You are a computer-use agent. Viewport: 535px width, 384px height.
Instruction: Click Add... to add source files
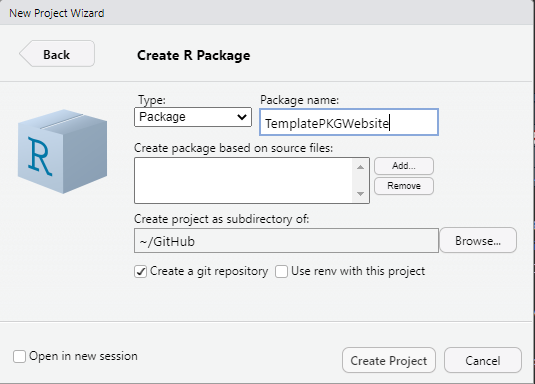404,166
